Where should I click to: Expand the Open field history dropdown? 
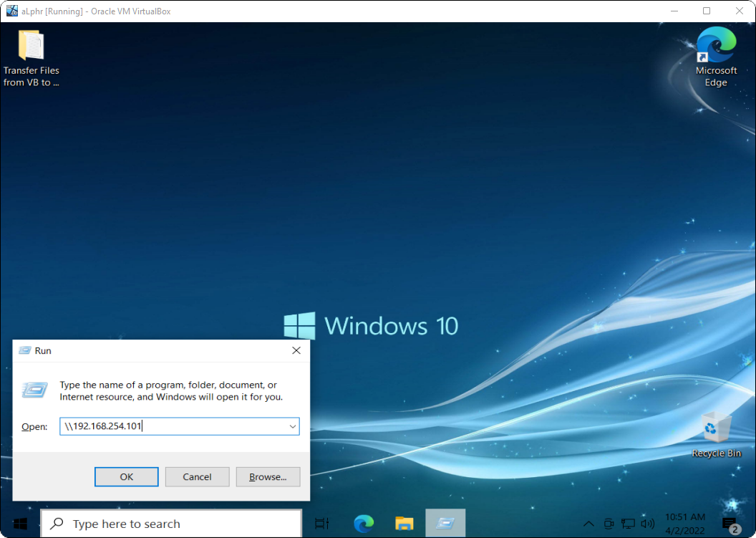click(x=293, y=426)
